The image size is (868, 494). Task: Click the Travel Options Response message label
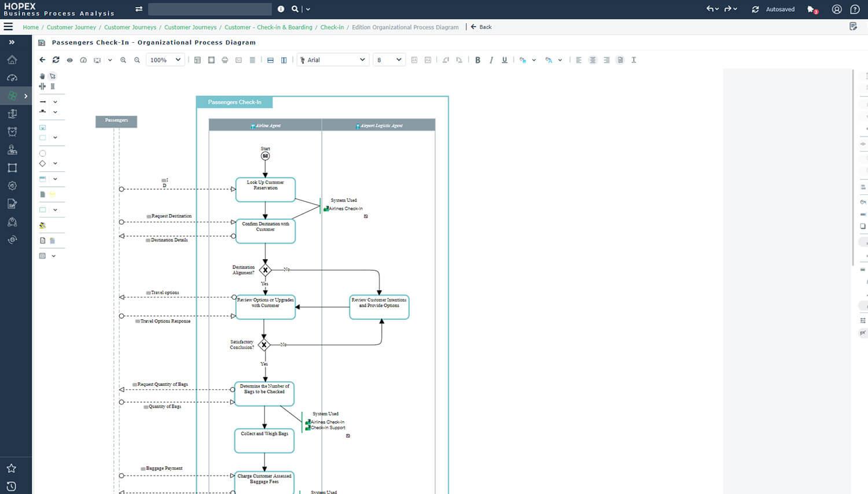coord(165,321)
